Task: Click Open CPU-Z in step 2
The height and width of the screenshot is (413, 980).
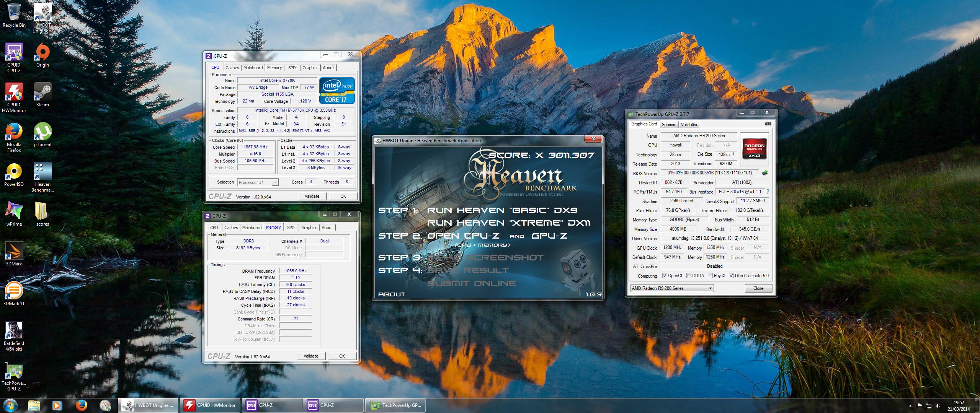Action: point(463,236)
